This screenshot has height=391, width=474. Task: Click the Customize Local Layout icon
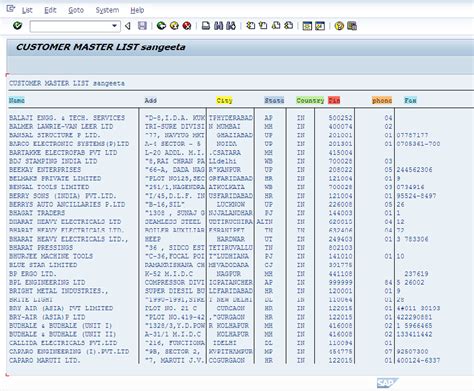(352, 26)
